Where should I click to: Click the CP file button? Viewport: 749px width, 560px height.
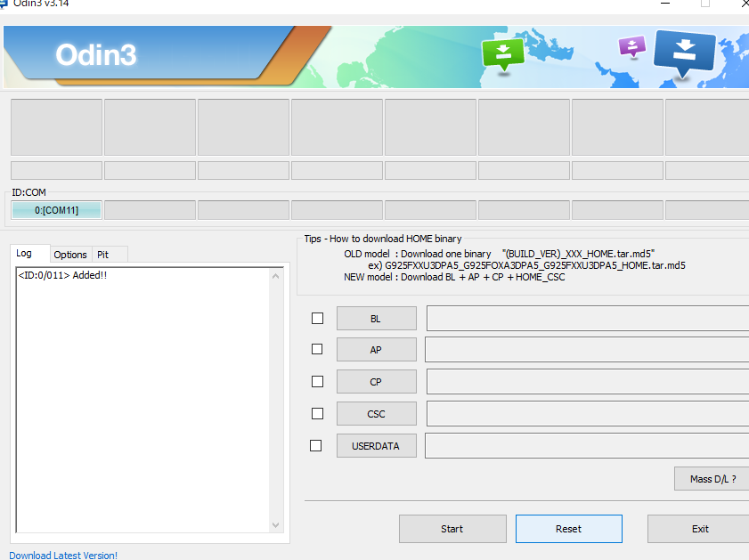point(377,381)
